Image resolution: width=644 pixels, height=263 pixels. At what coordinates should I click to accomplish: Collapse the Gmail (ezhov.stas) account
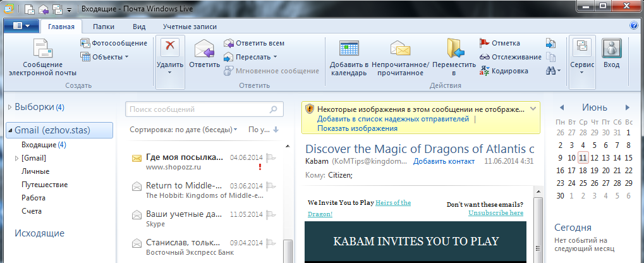click(x=10, y=131)
